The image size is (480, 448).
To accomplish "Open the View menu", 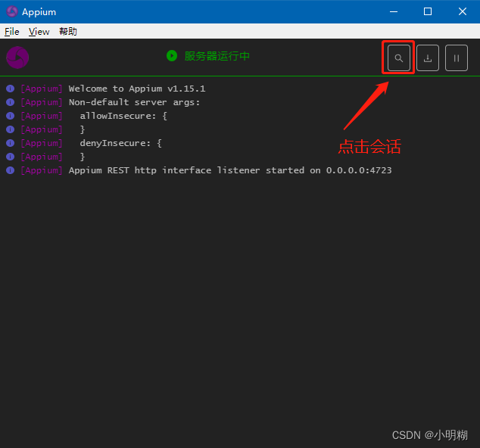I will click(39, 32).
